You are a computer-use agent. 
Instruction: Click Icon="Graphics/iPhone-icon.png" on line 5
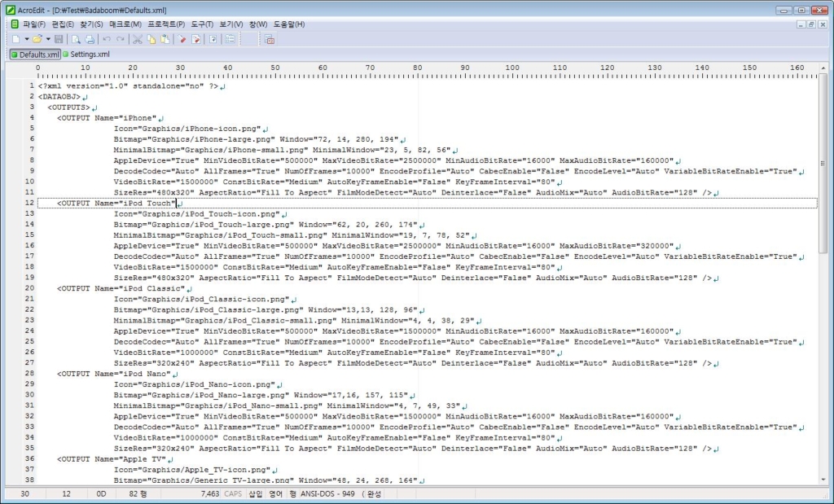click(187, 129)
